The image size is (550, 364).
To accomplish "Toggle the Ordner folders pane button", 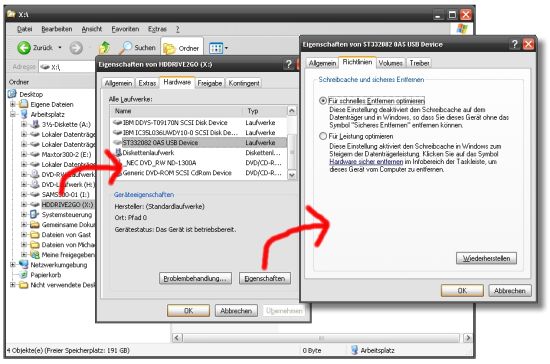I will [x=182, y=48].
